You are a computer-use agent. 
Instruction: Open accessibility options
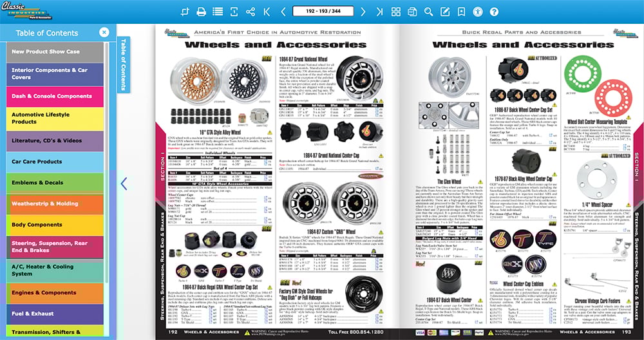tap(478, 12)
